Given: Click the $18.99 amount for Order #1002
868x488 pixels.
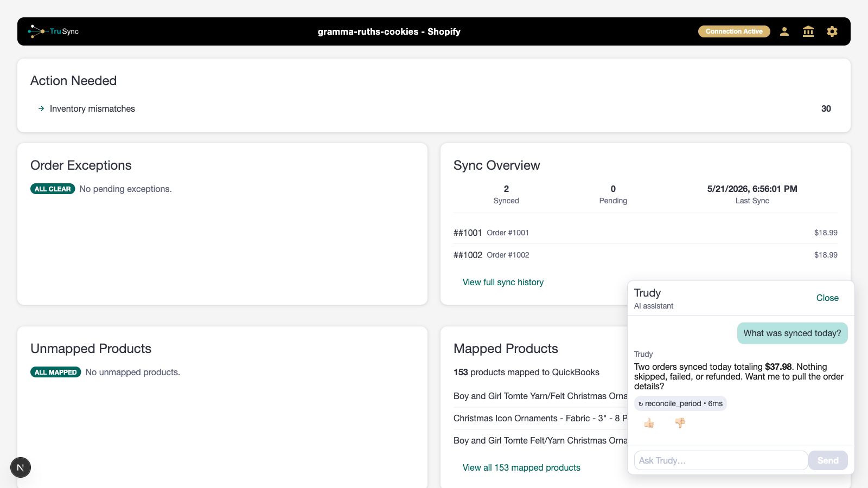Looking at the screenshot, I should 826,255.
